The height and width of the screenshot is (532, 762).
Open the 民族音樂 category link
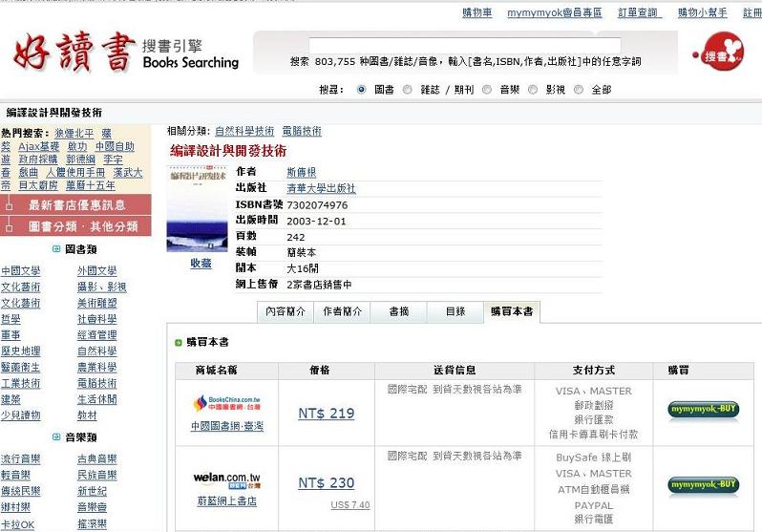[x=96, y=475]
